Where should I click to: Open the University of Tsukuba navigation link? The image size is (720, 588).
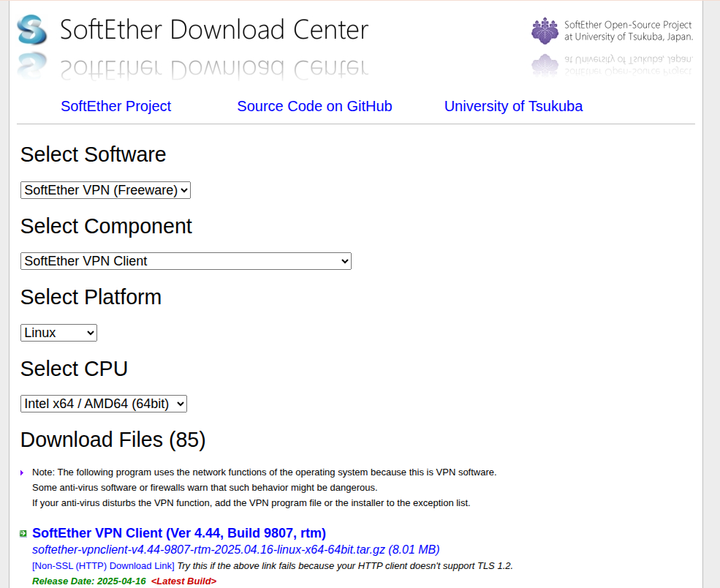(x=513, y=106)
